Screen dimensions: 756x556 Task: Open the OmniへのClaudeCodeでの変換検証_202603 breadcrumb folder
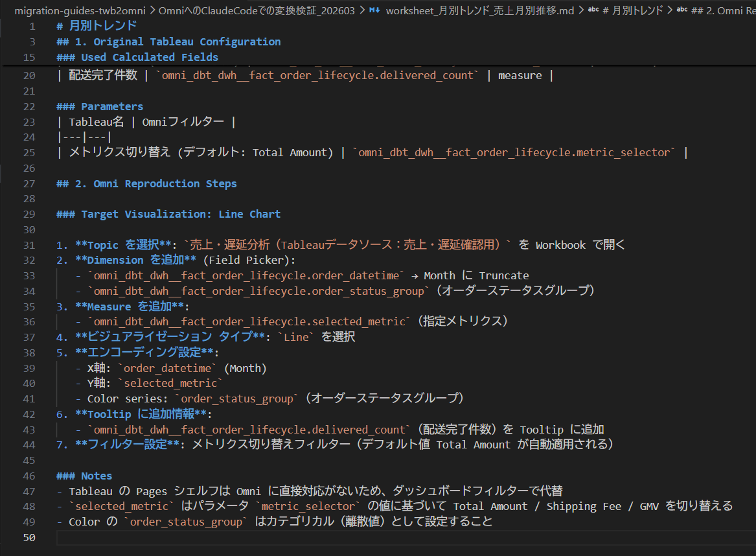click(257, 10)
